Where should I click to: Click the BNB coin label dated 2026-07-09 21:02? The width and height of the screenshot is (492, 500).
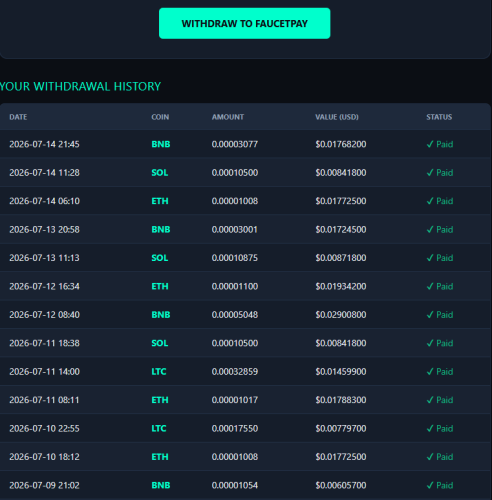[161, 485]
